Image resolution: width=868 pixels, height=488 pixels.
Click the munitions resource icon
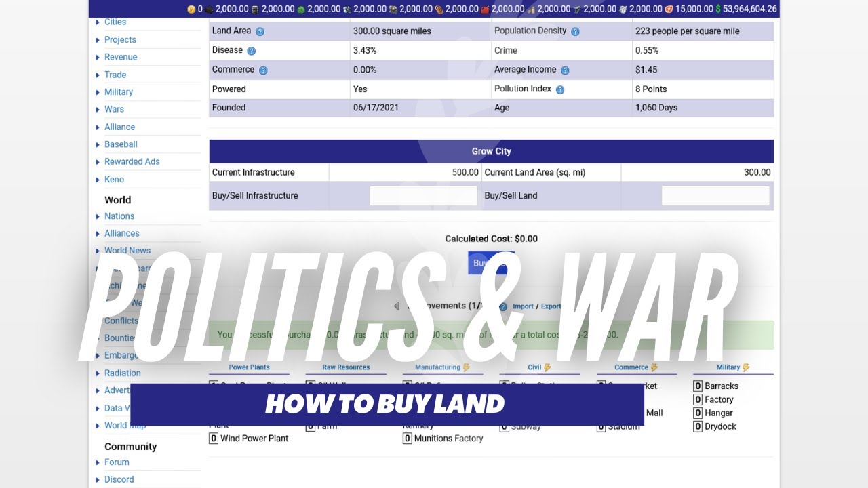pyautogui.click(x=531, y=9)
